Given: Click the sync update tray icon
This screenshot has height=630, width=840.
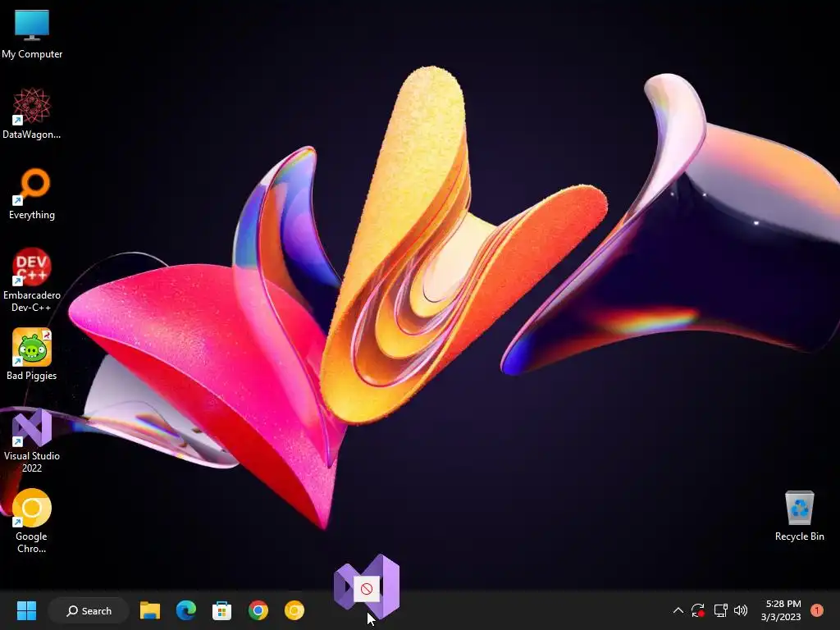Looking at the screenshot, I should point(698,610).
